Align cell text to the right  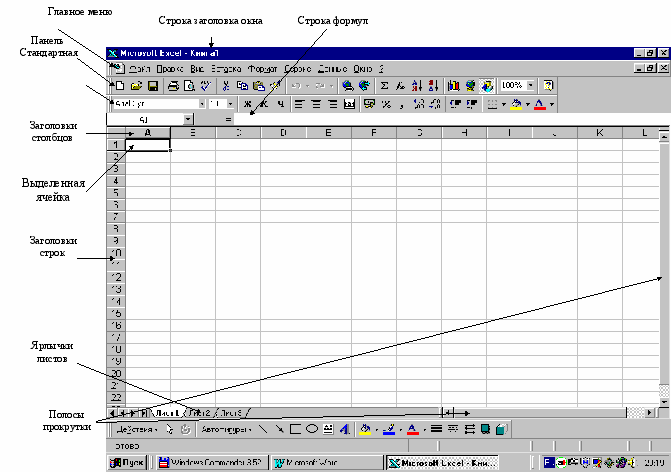tap(333, 104)
